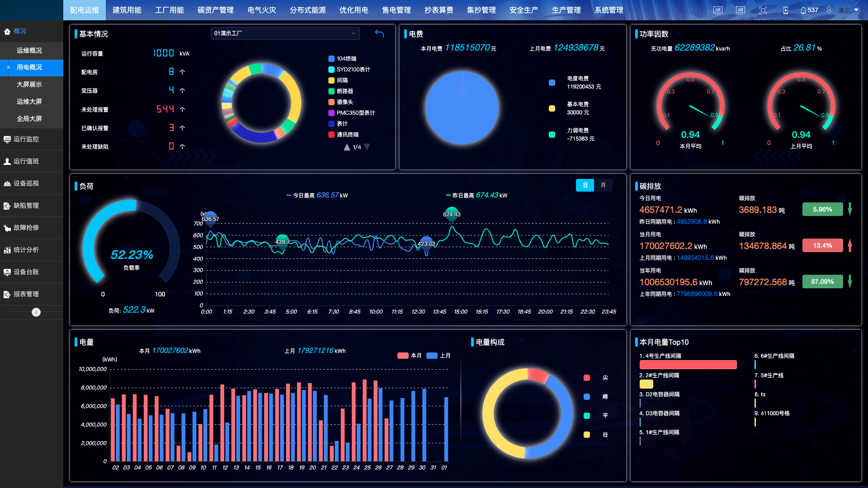Click the 尖 red legend swatch in 电量构成

(587, 378)
